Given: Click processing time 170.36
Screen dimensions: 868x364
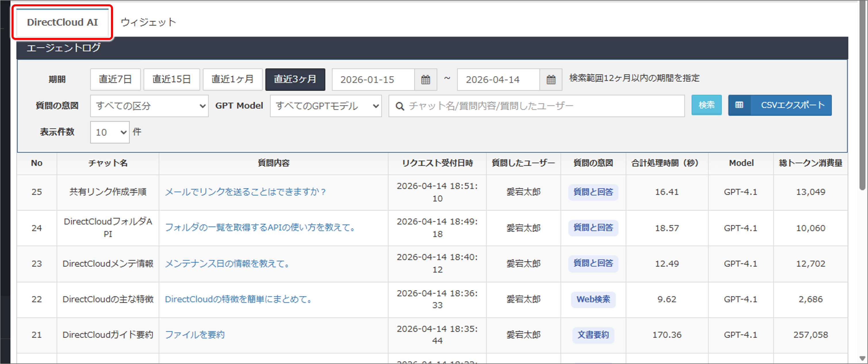Looking at the screenshot, I should [667, 335].
